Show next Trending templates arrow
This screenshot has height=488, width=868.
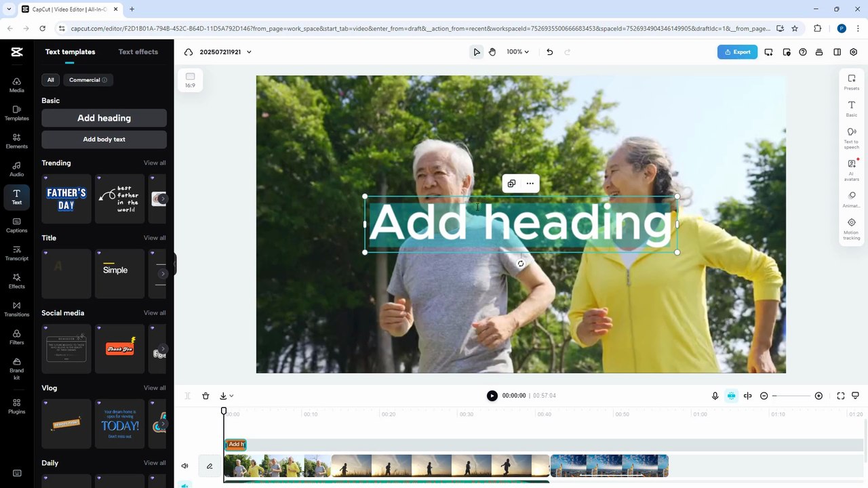(x=163, y=199)
